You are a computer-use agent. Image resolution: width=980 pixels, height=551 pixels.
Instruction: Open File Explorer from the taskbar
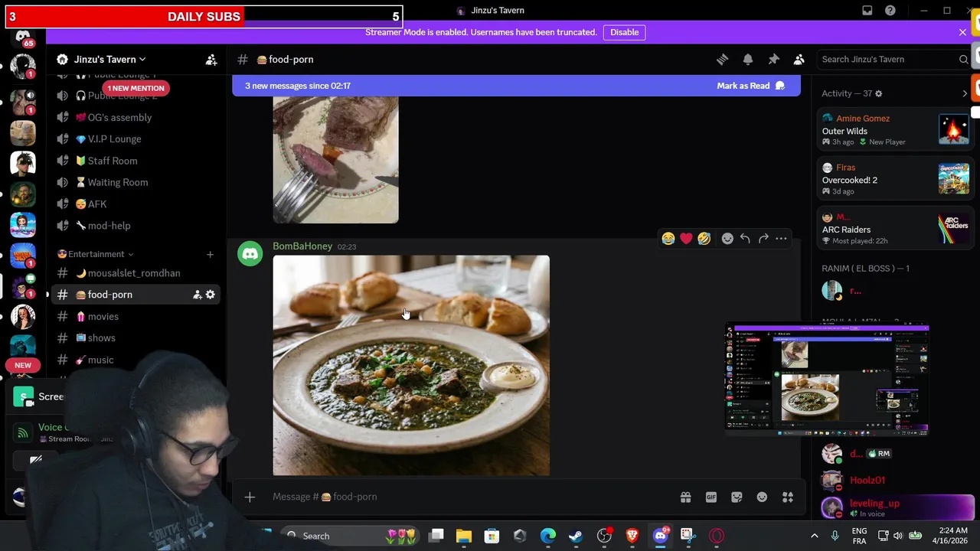464,536
